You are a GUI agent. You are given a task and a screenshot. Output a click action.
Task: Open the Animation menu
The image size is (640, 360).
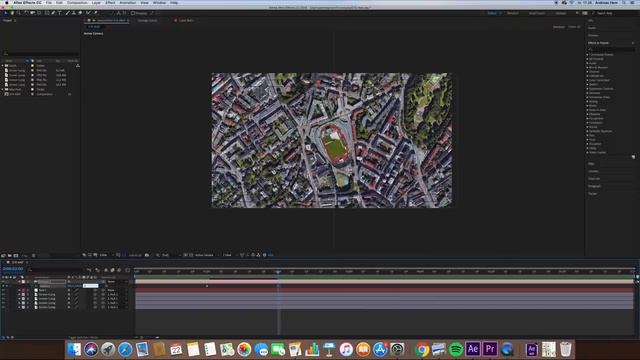pos(128,2)
